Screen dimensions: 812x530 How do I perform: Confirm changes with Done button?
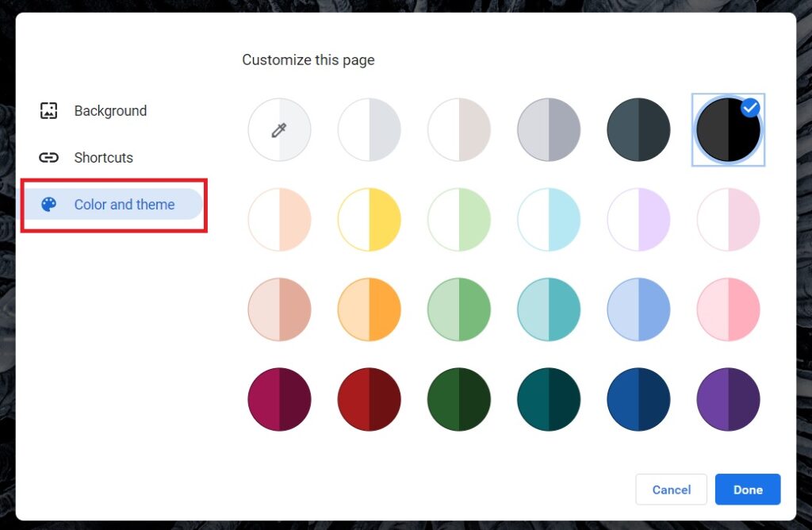coord(748,489)
